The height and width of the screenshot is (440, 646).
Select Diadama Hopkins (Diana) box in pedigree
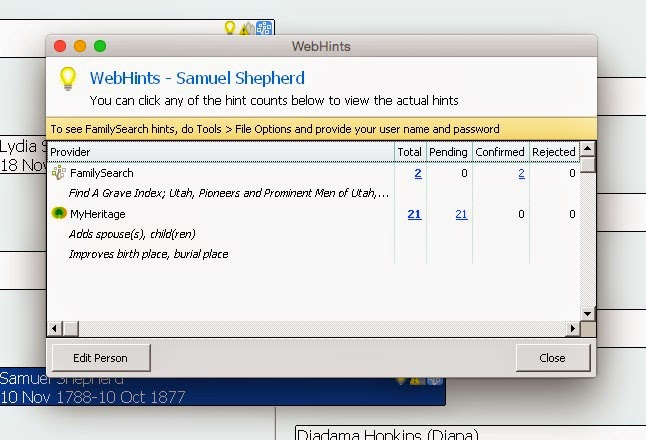(470, 433)
